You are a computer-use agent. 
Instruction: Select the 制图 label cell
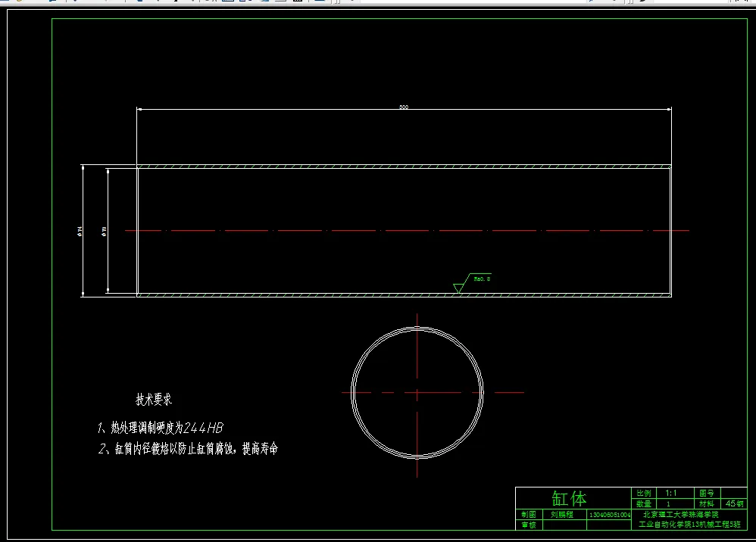tap(529, 514)
